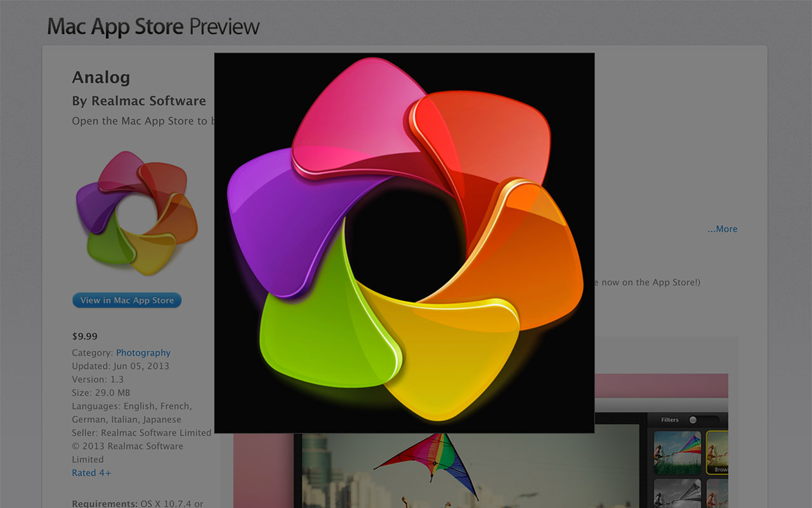812x508 pixels.
Task: Click the Filters slider knob in app screenshot
Action: click(x=693, y=420)
